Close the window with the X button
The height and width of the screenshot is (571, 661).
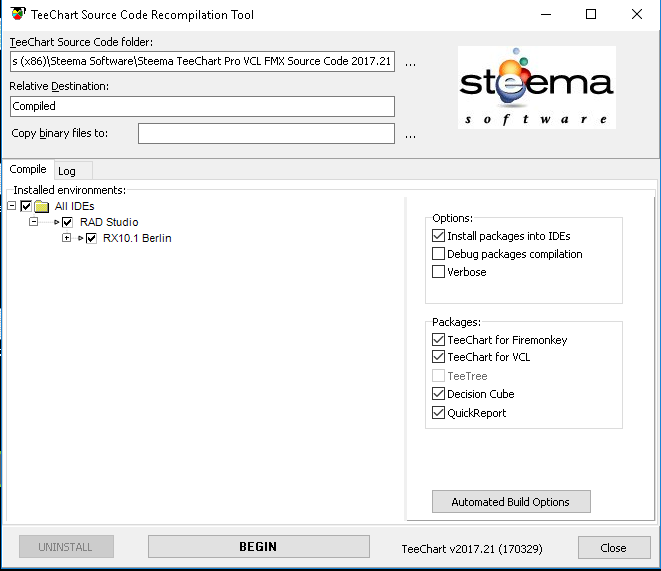click(637, 14)
